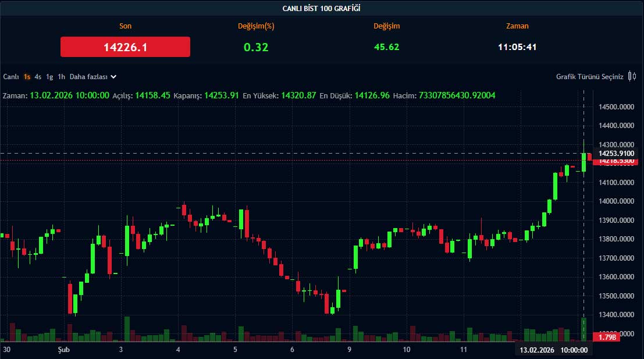Viewport: 644px width, 359px height.
Task: Switch to the Canlı live view
Action: click(x=11, y=77)
